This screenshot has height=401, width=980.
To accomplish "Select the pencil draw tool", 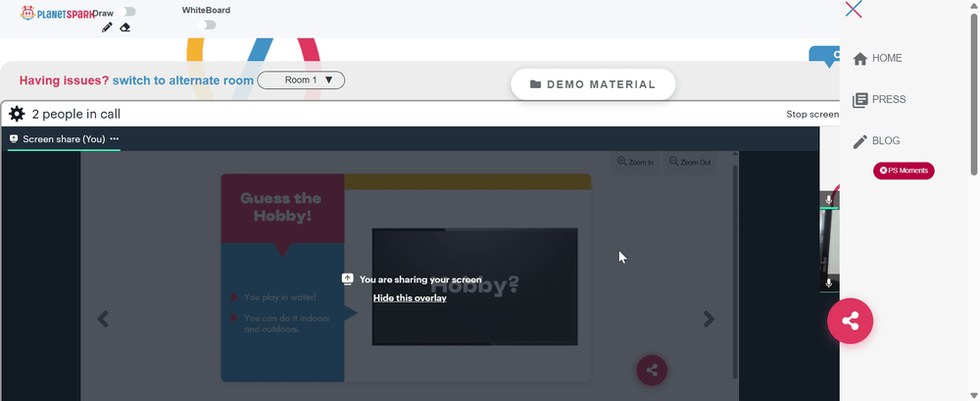I will pos(107,27).
